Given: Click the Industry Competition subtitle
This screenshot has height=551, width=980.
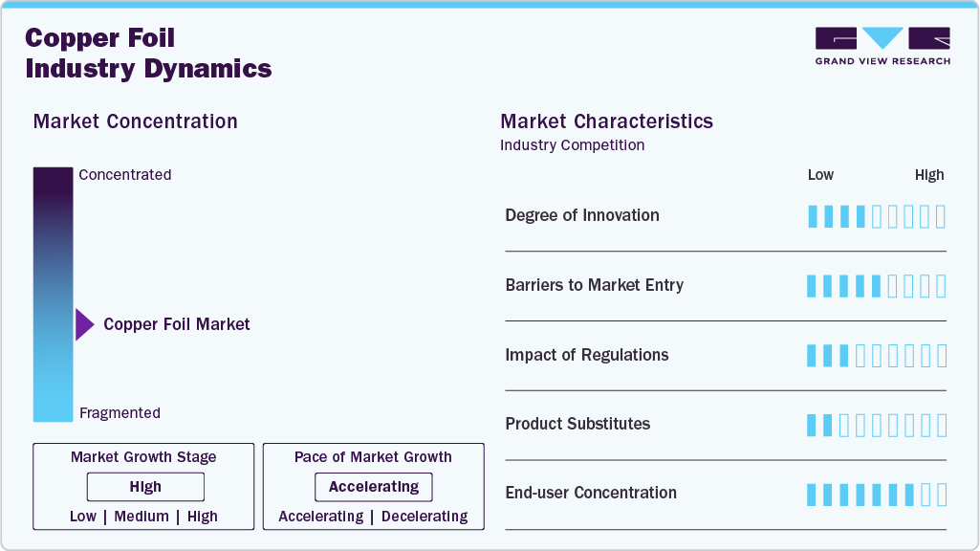Looking at the screenshot, I should click(572, 145).
